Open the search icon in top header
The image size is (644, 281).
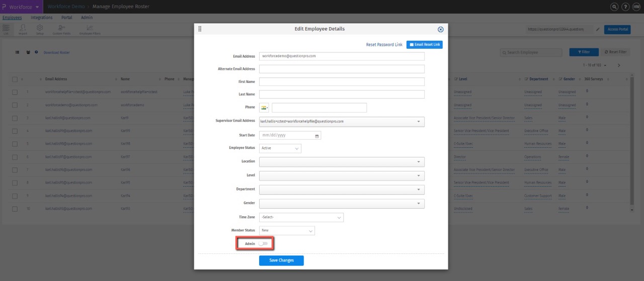pyautogui.click(x=614, y=7)
